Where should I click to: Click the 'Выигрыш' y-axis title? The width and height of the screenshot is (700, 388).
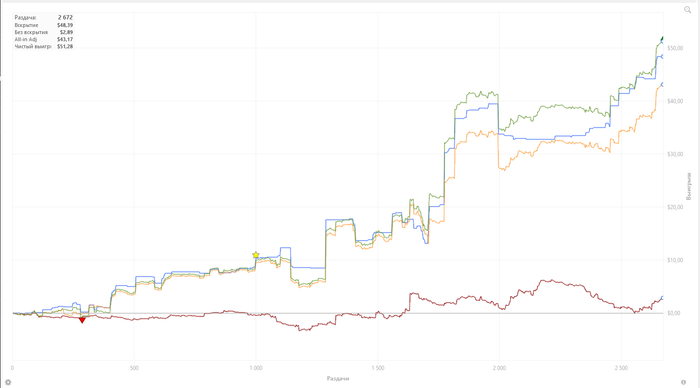pyautogui.click(x=688, y=186)
